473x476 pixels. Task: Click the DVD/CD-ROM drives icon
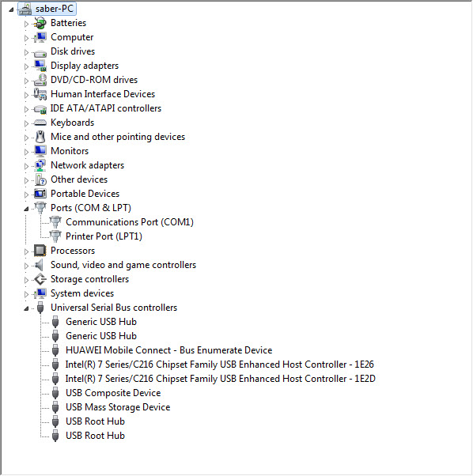(40, 80)
